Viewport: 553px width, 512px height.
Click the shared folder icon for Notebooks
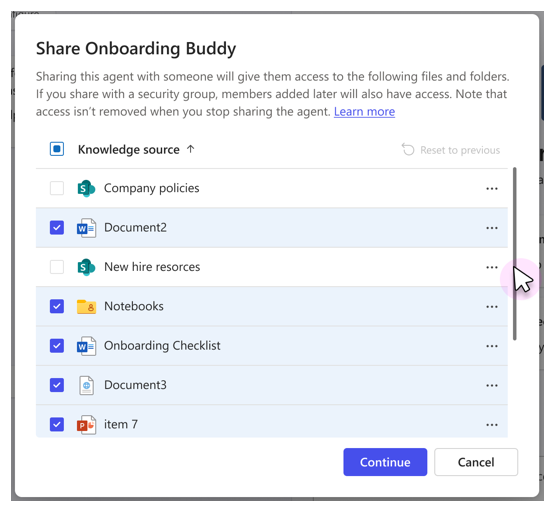tap(86, 306)
